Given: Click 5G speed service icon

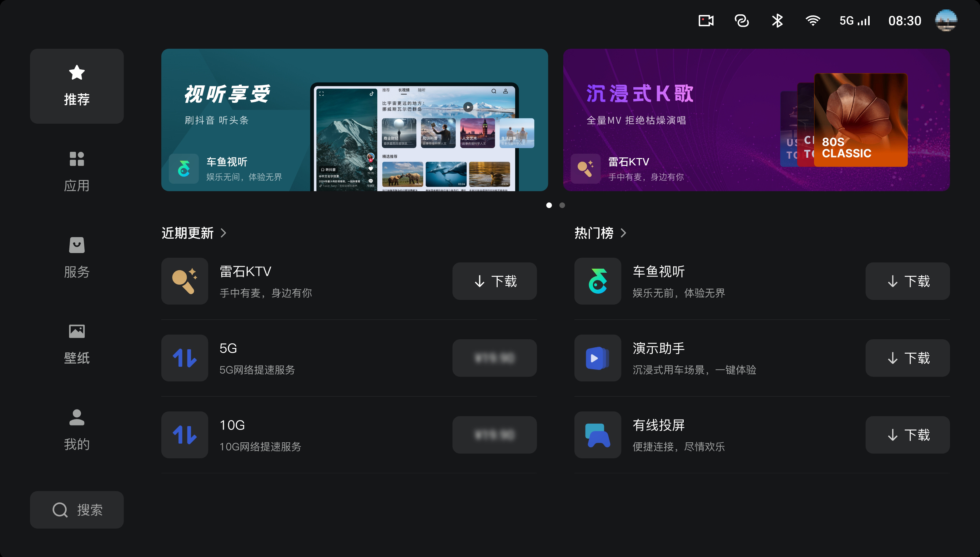Looking at the screenshot, I should click(184, 358).
